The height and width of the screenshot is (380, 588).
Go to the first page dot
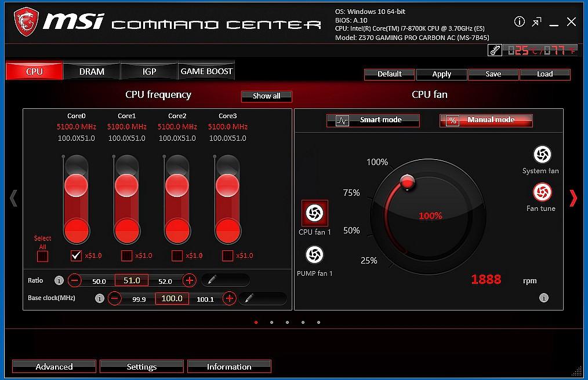click(x=256, y=322)
